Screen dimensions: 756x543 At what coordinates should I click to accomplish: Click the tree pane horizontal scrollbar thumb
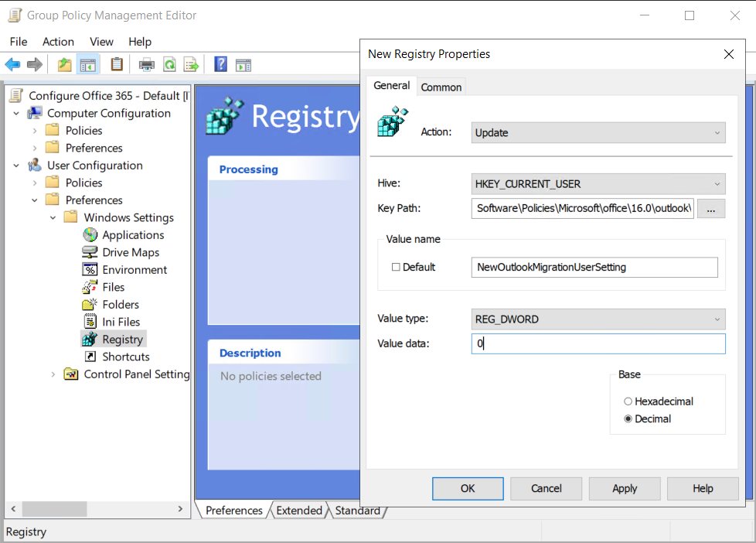point(54,509)
